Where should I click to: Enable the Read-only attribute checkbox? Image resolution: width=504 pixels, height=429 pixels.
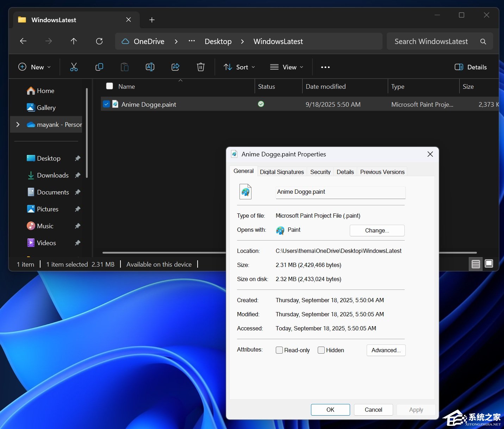pyautogui.click(x=279, y=350)
